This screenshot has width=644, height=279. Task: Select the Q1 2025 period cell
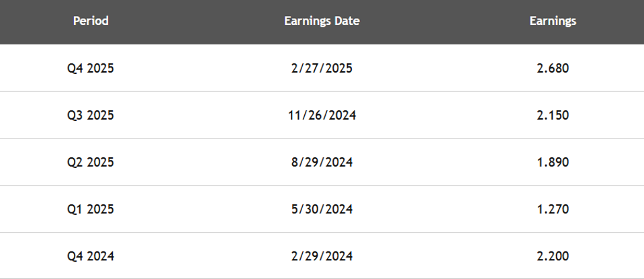tap(91, 209)
